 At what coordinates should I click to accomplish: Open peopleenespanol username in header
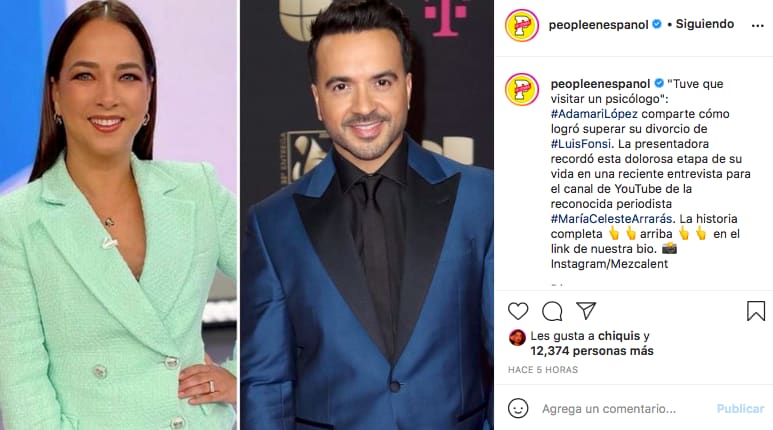tap(598, 25)
